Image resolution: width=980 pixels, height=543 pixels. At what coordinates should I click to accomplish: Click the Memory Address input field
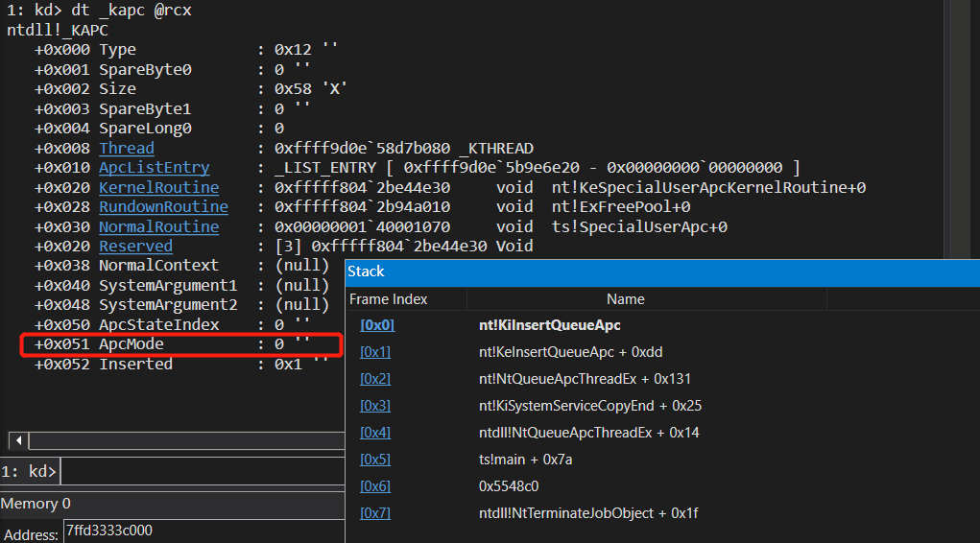203,531
